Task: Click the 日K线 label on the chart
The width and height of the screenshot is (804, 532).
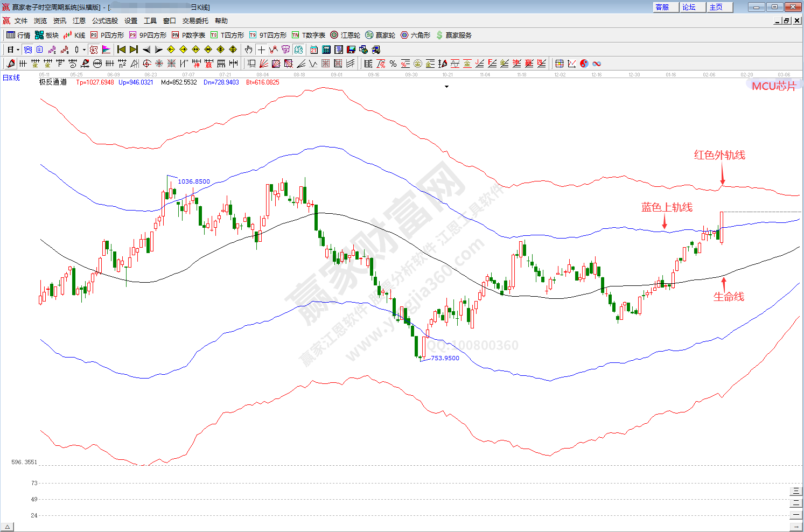Action: tap(11, 78)
